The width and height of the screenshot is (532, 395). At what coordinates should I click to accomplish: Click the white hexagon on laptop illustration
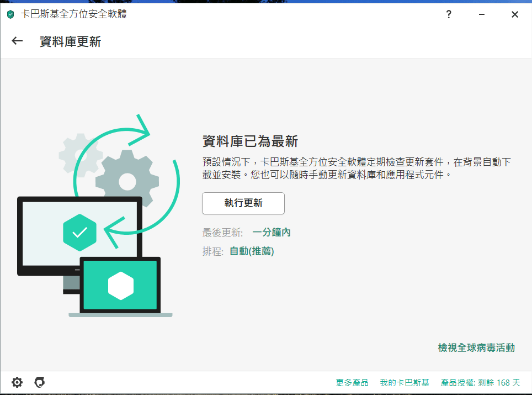pyautogui.click(x=120, y=285)
